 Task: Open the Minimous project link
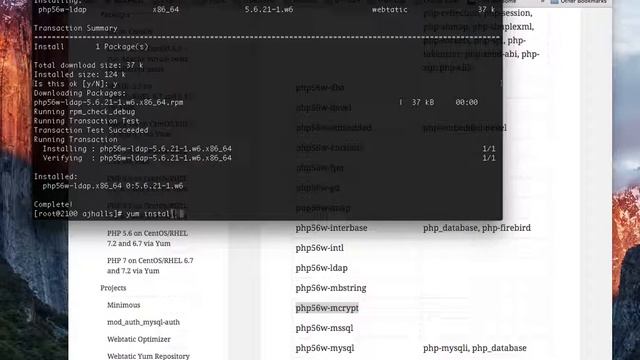[124, 305]
